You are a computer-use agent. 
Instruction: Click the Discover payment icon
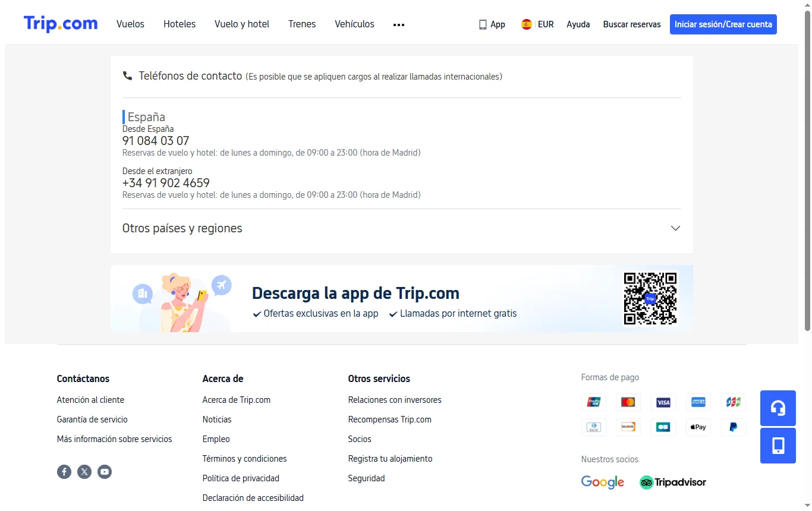pos(628,427)
